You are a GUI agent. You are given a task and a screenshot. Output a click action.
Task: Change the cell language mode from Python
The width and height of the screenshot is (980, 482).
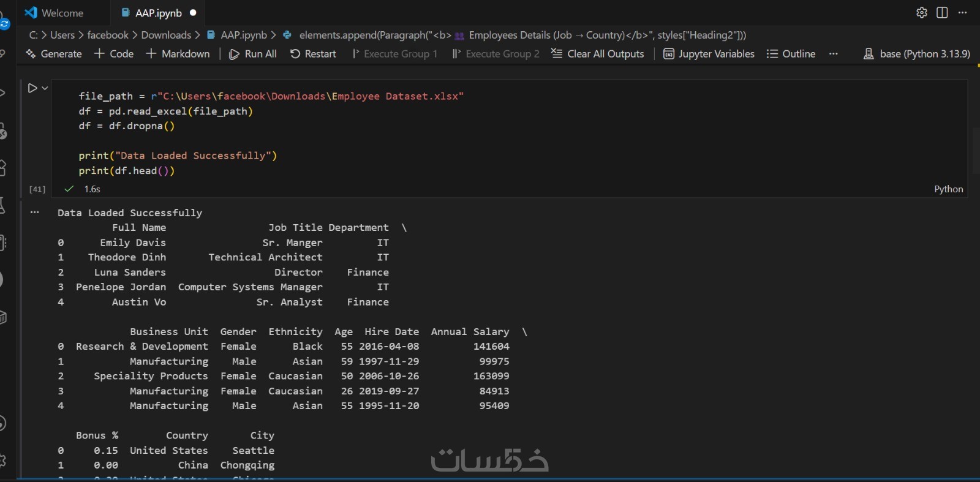tap(948, 189)
